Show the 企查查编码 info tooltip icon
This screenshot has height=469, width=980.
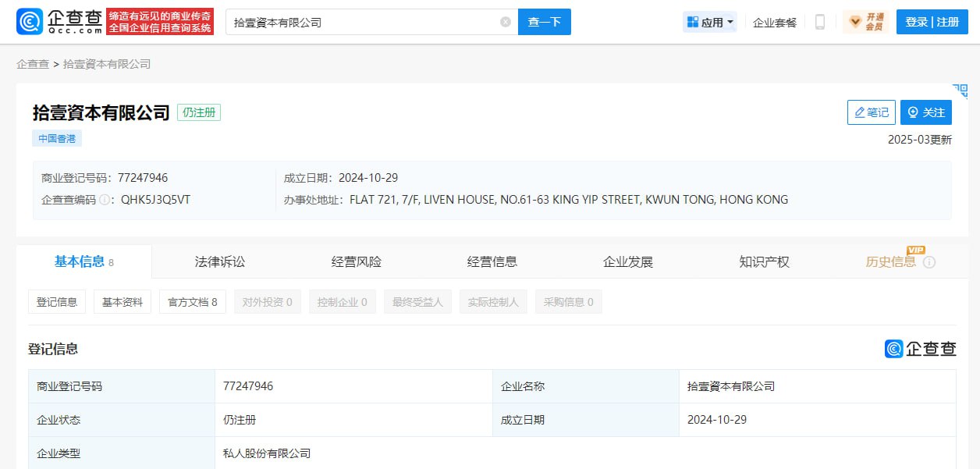[x=105, y=200]
